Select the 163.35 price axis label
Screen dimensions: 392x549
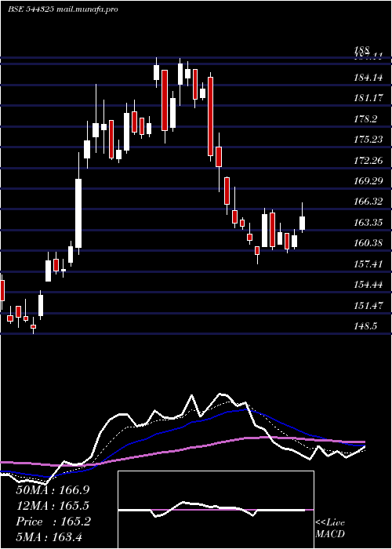[x=368, y=223]
